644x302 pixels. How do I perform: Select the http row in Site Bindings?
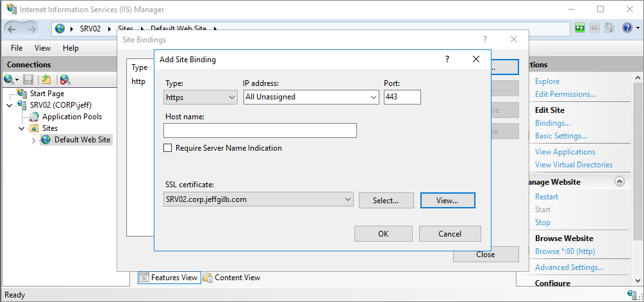pyautogui.click(x=138, y=81)
